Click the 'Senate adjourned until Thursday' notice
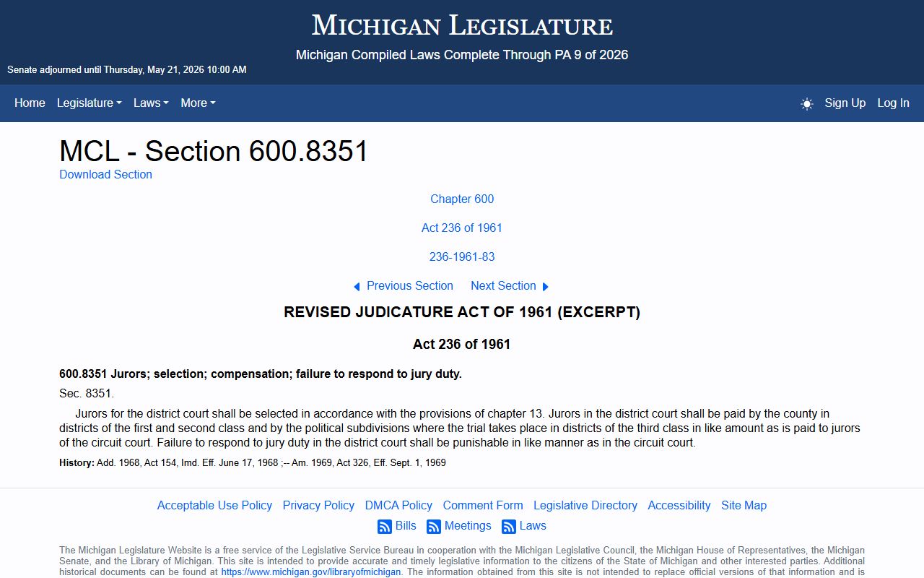The image size is (924, 578). point(127,69)
